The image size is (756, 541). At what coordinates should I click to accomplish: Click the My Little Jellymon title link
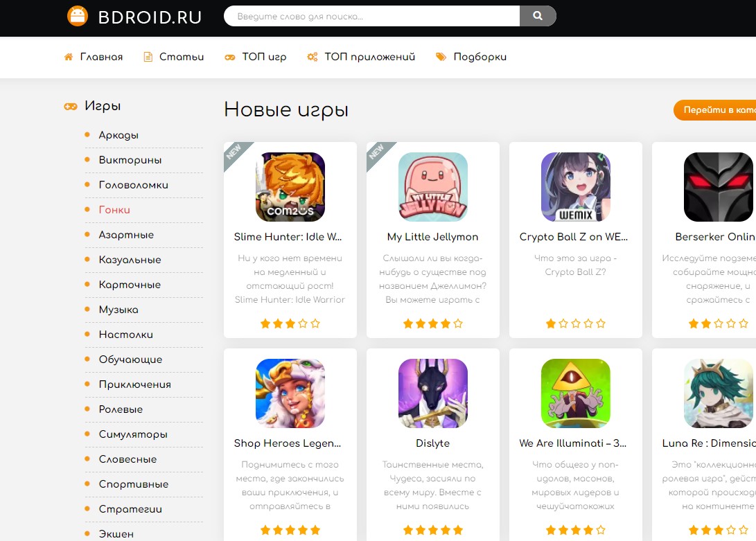click(x=432, y=237)
